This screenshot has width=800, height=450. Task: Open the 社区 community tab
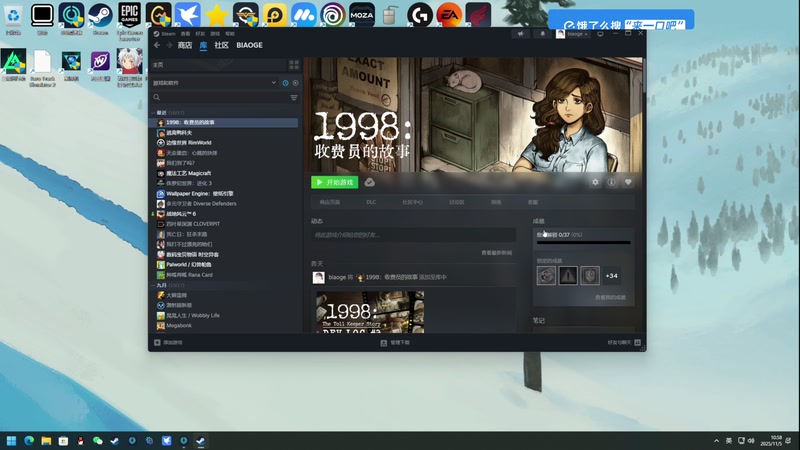(x=221, y=45)
